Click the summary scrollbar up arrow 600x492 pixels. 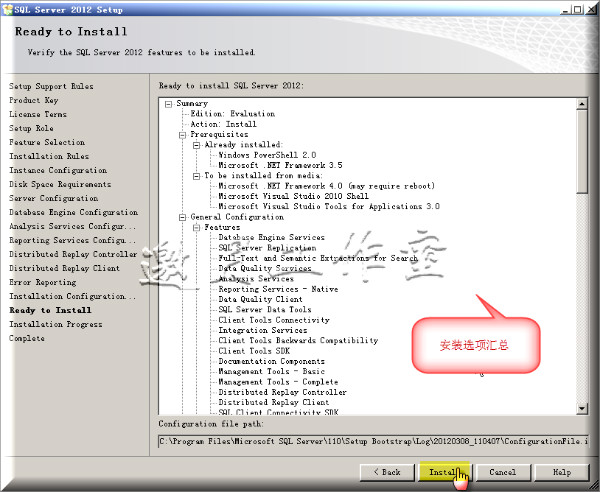point(582,104)
